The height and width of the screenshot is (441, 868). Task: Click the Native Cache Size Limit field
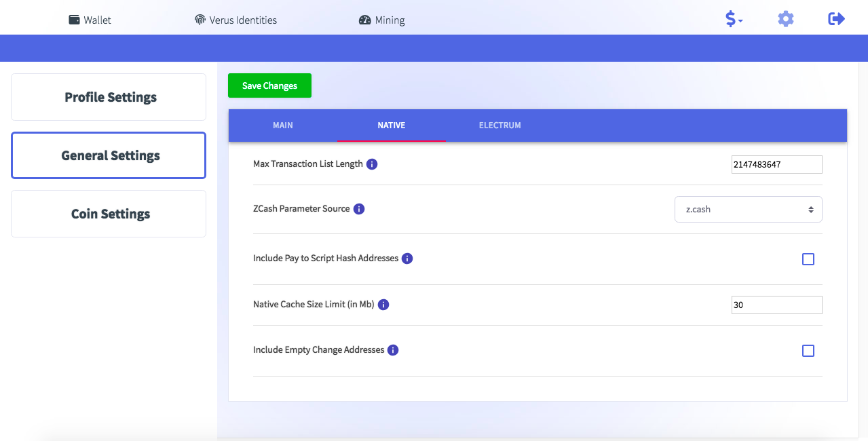[x=777, y=305]
